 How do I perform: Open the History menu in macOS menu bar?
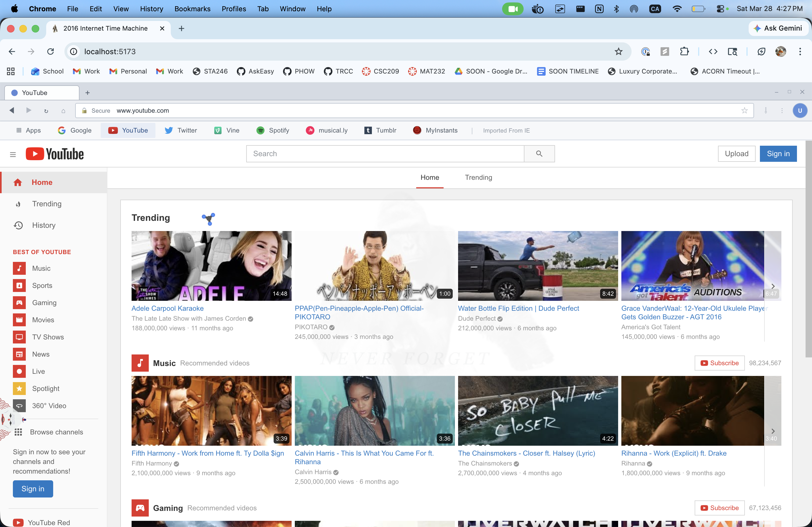151,9
